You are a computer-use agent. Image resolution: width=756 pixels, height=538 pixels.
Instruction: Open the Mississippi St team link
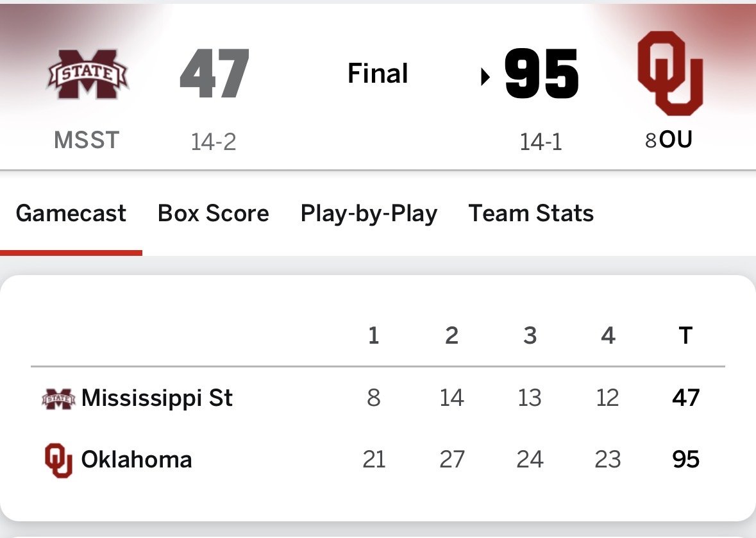pos(157,398)
